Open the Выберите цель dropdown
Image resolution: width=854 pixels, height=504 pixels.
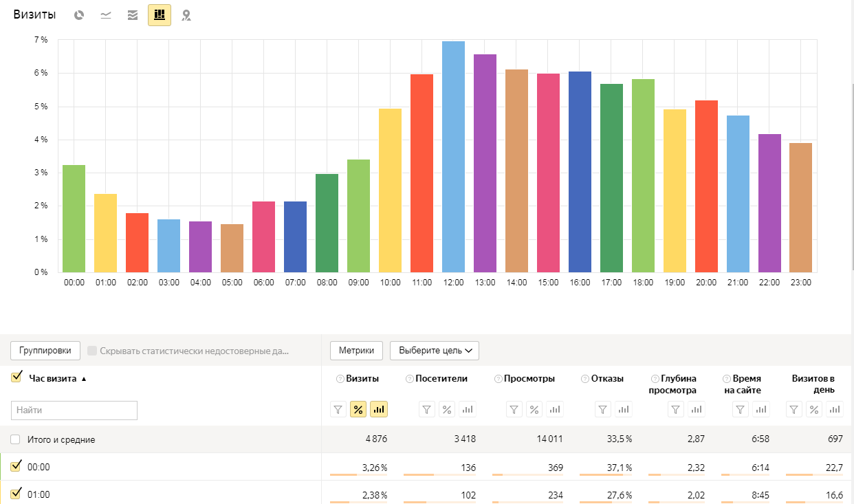[434, 351]
